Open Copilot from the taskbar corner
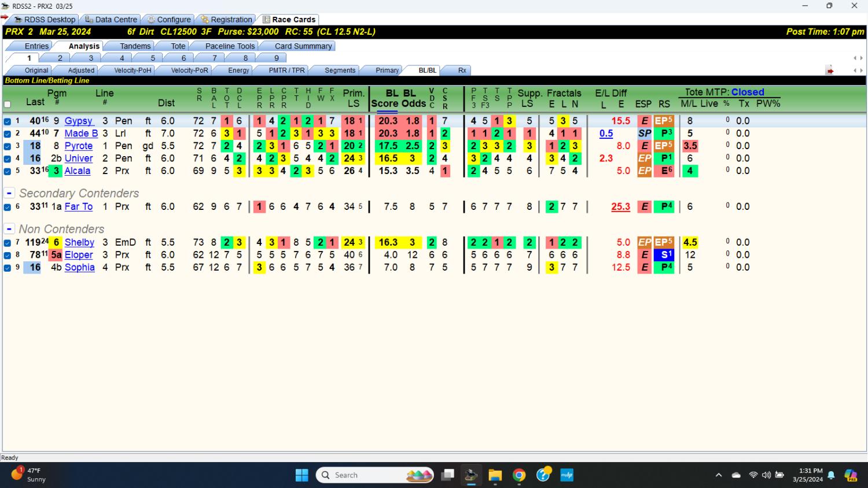The image size is (868, 488). [851, 475]
